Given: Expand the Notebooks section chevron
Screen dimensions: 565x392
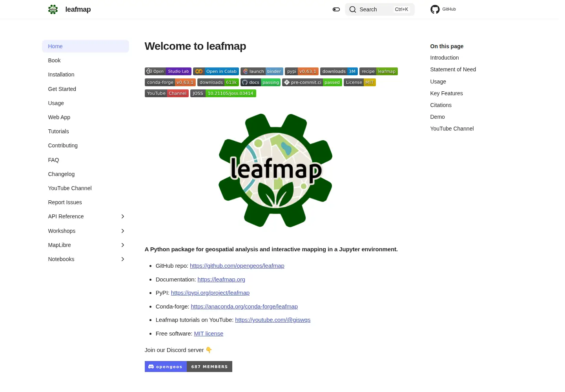Looking at the screenshot, I should coord(123,259).
